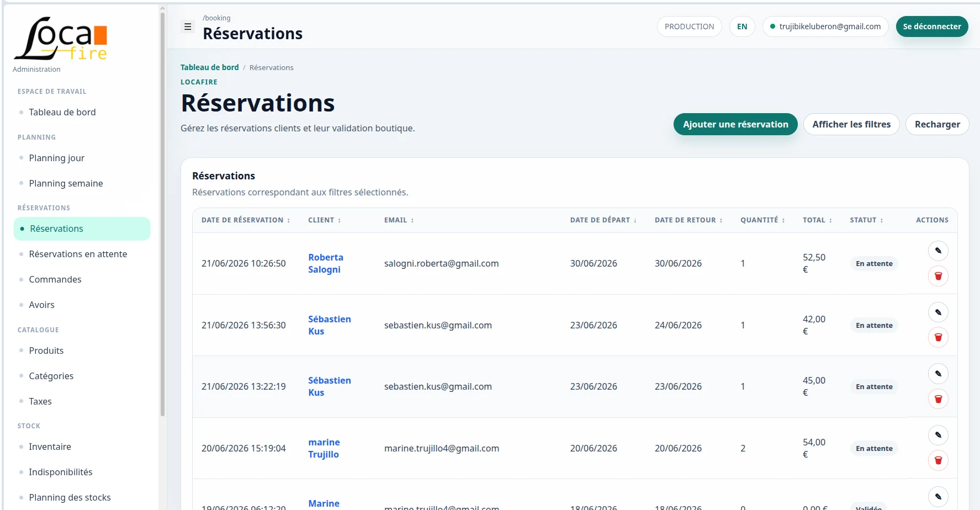Sort by Date de départ column
The height and width of the screenshot is (510, 980).
603,220
